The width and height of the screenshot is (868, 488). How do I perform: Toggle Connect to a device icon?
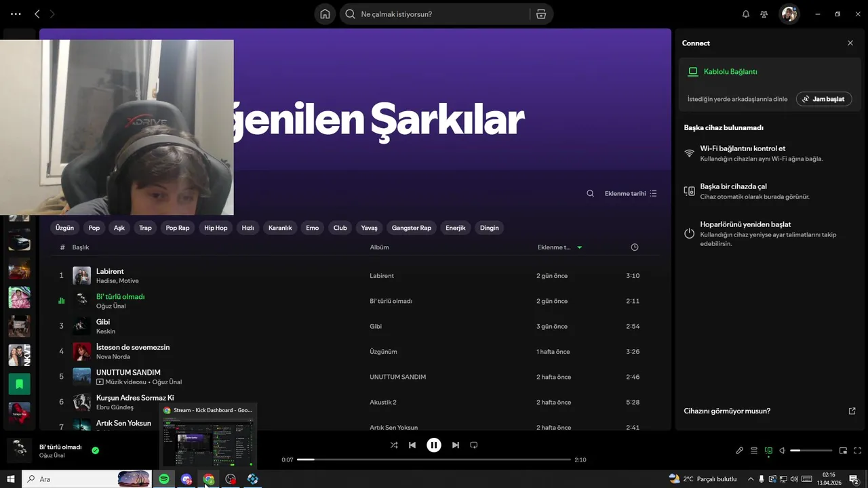click(x=768, y=451)
